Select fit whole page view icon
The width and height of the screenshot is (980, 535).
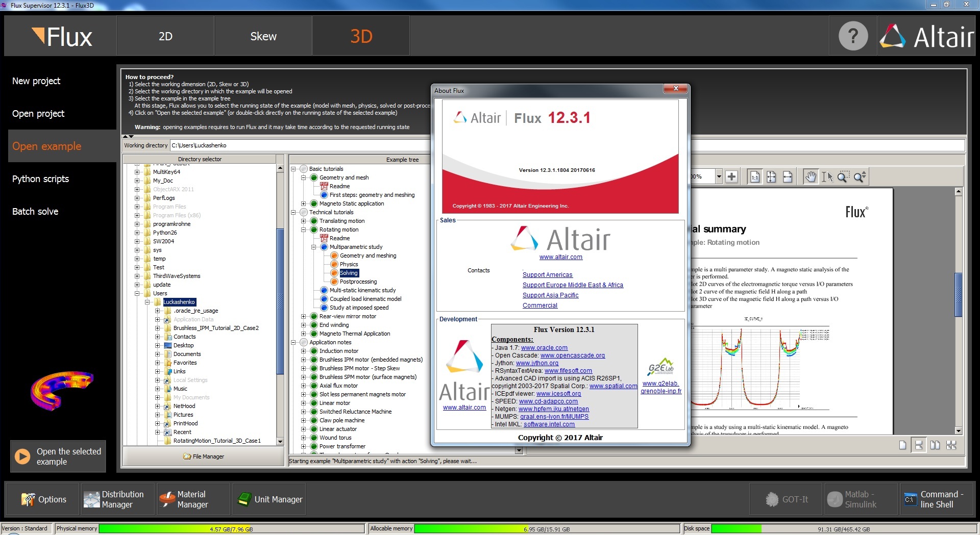(771, 176)
